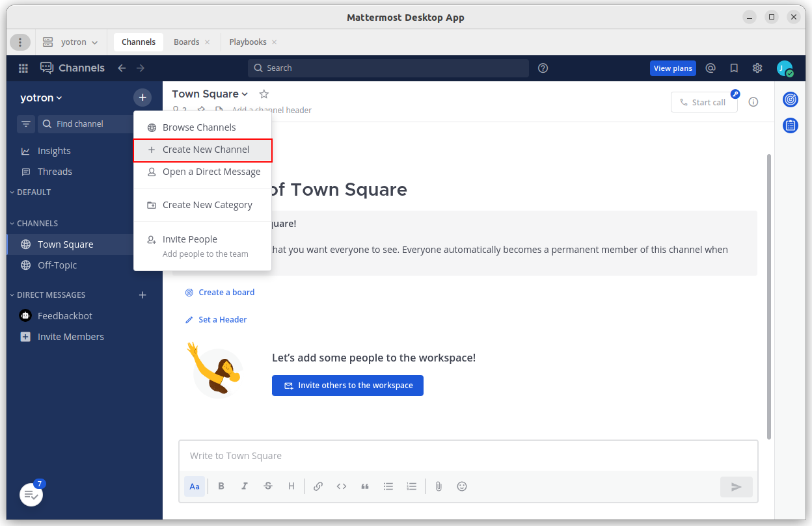Insert a link in message

[x=318, y=486]
